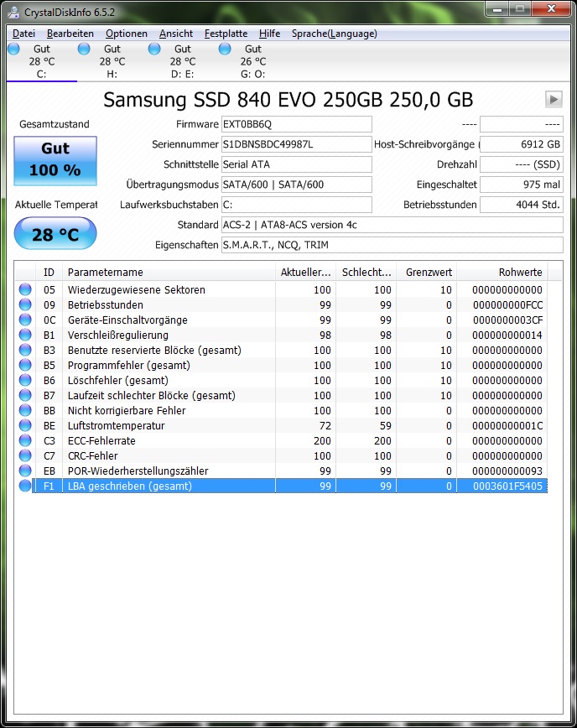This screenshot has width=577, height=728.
Task: Click the CrystalDiskInfo title bar app icon
Action: coord(14,12)
